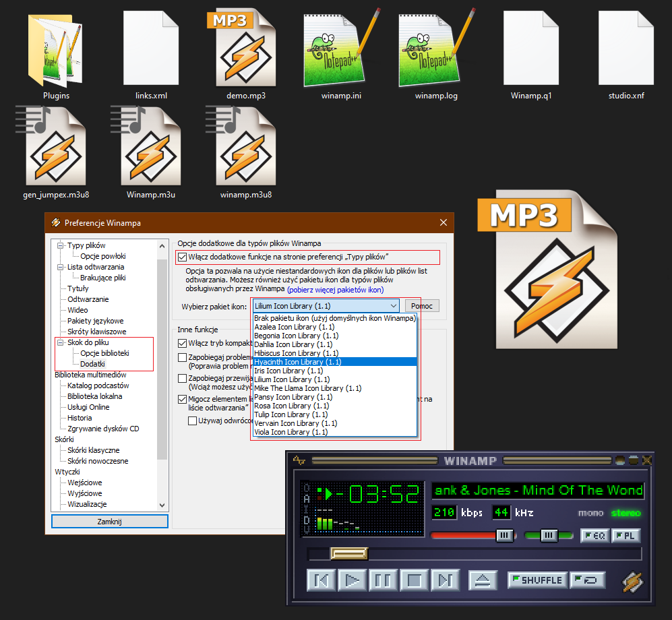Click the scrolling song title display
This screenshot has width=672, height=620.
(x=539, y=490)
